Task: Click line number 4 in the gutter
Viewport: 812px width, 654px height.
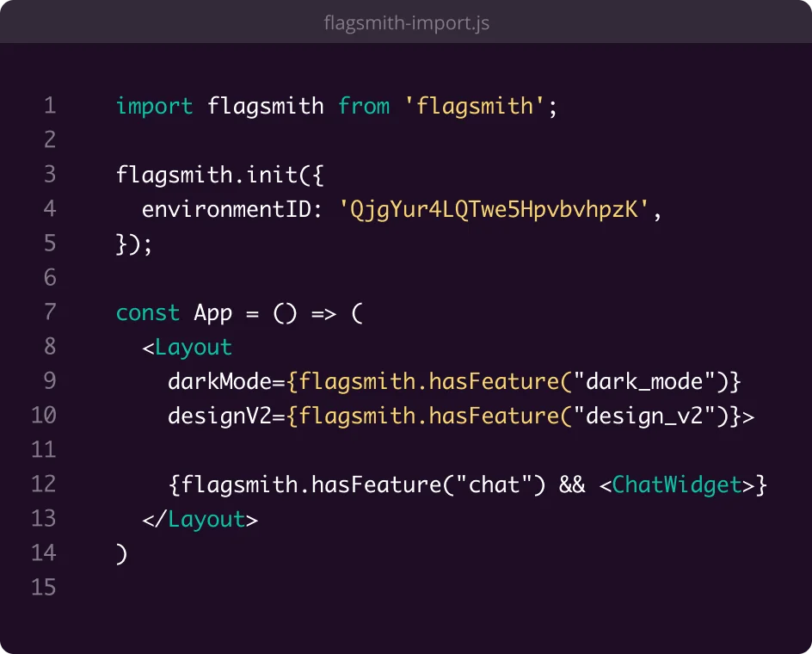Action: (x=50, y=209)
